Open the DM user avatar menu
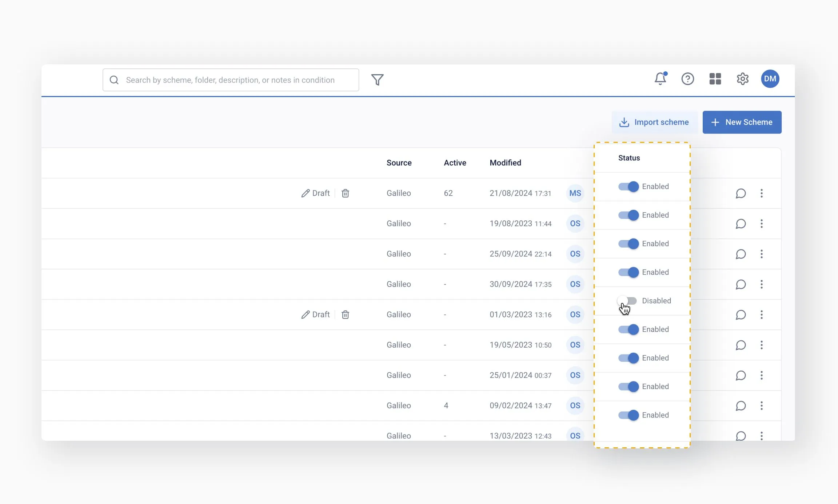The height and width of the screenshot is (504, 838). (x=770, y=79)
